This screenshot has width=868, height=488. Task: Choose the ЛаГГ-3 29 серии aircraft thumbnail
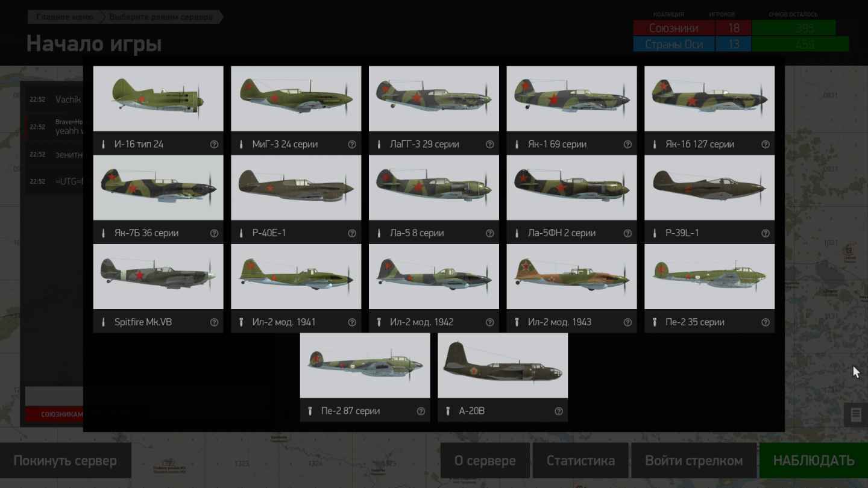click(434, 99)
